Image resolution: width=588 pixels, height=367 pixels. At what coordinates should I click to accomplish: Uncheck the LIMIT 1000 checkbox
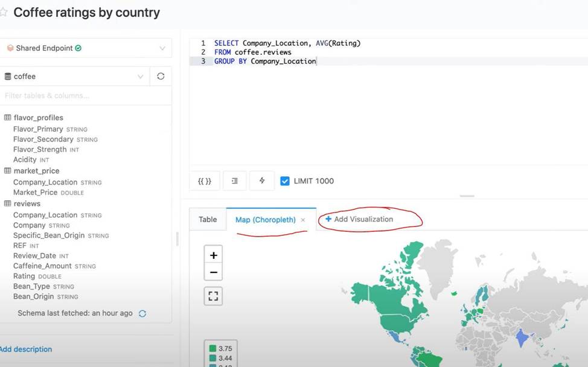pos(285,180)
